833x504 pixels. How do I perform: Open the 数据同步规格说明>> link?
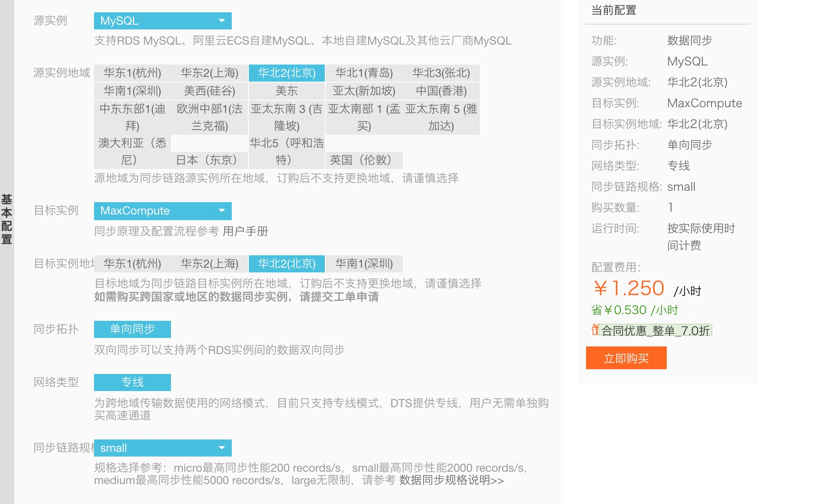(452, 480)
